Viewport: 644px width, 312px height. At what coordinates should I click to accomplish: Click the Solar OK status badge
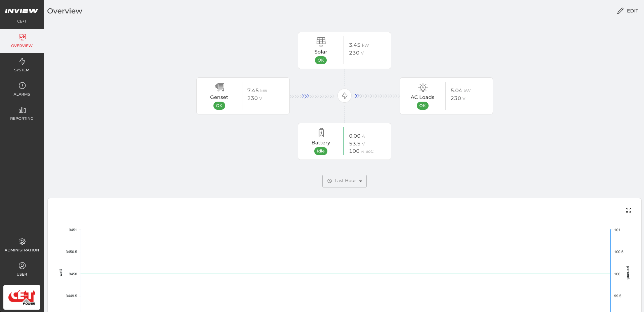[321, 60]
